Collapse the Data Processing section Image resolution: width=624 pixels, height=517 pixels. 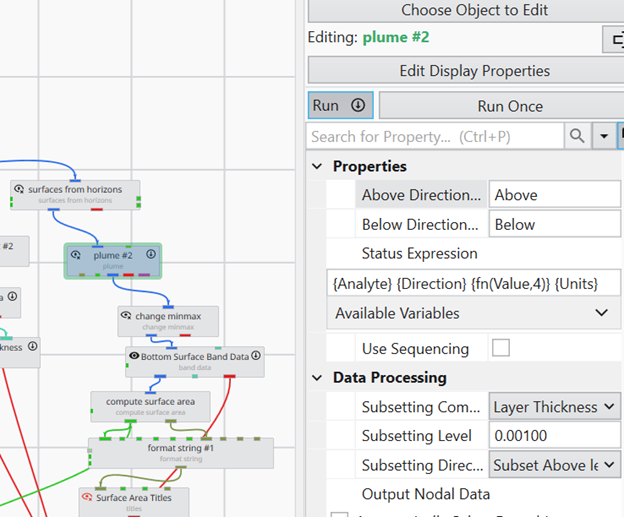[x=317, y=378]
